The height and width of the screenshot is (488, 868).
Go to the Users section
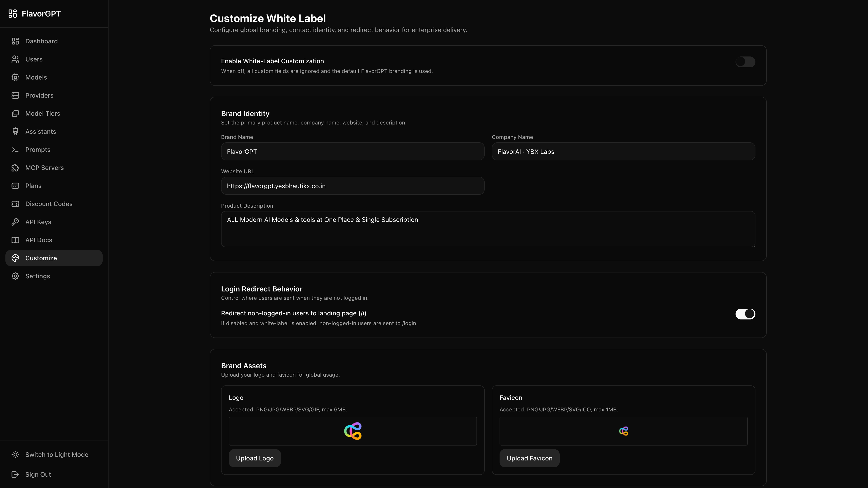pyautogui.click(x=54, y=59)
